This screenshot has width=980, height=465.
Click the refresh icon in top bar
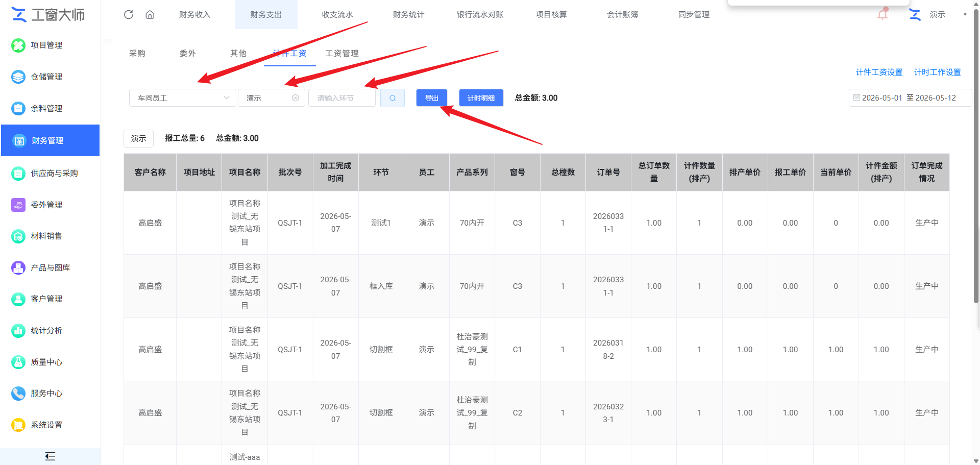129,14
